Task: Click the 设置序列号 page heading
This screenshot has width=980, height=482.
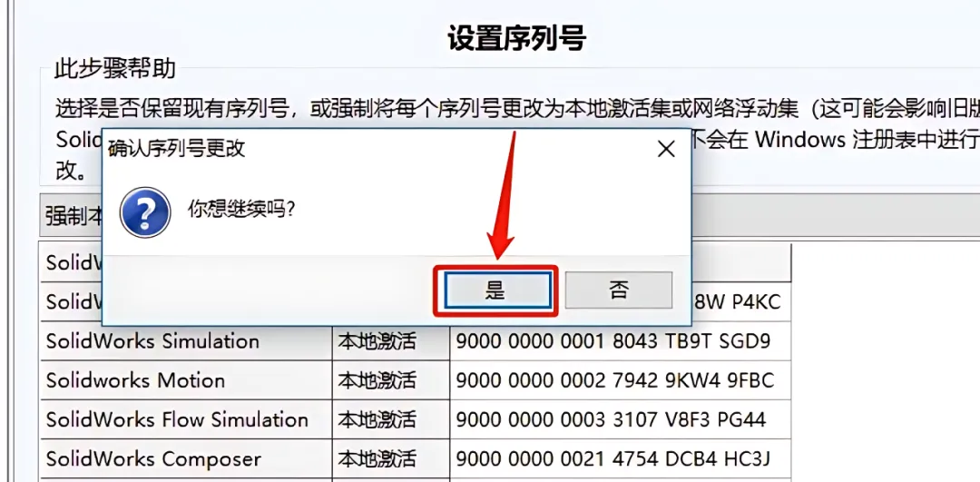Action: pos(516,39)
